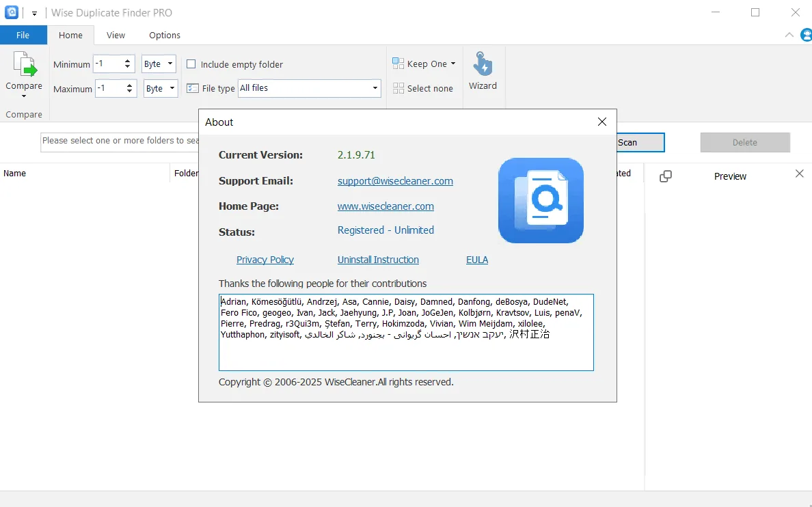Click the File type icon
812x507 pixels.
[193, 89]
